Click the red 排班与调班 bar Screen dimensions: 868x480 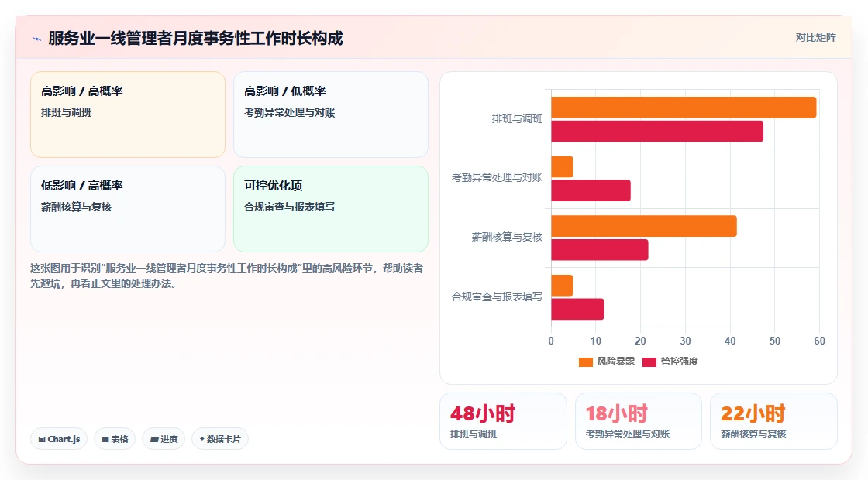click(657, 131)
